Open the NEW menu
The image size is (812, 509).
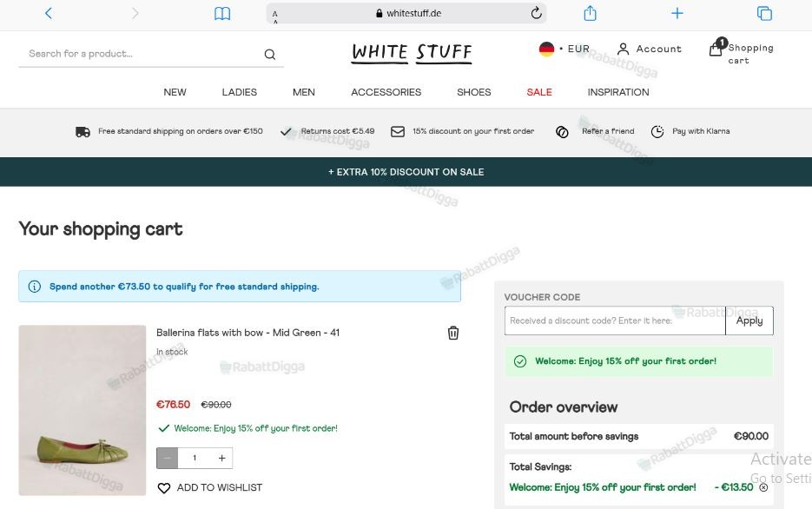coord(175,92)
